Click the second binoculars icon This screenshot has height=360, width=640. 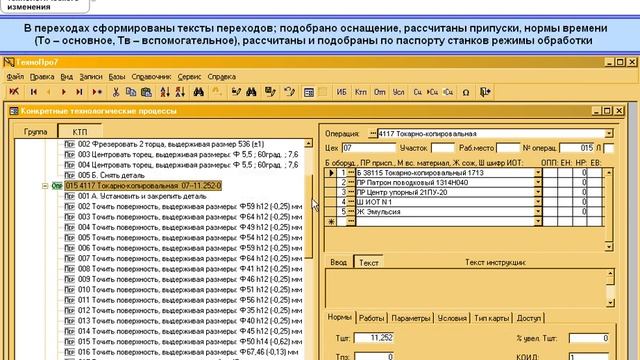pos(251,92)
